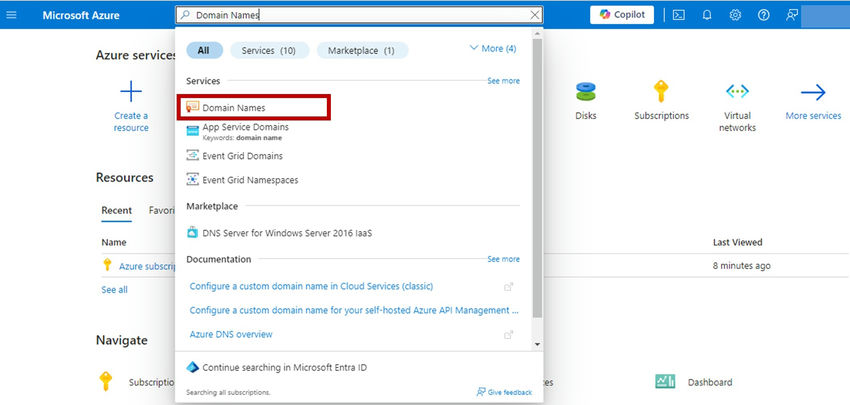
Task: Click the scrollbar down arrow in search panel
Action: coord(537,344)
